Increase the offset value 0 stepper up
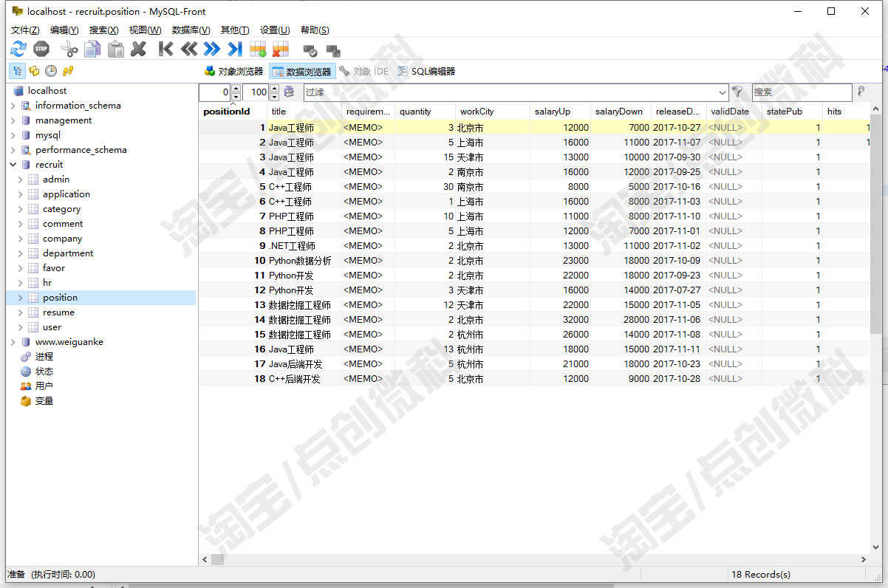The image size is (888, 588). (x=236, y=89)
